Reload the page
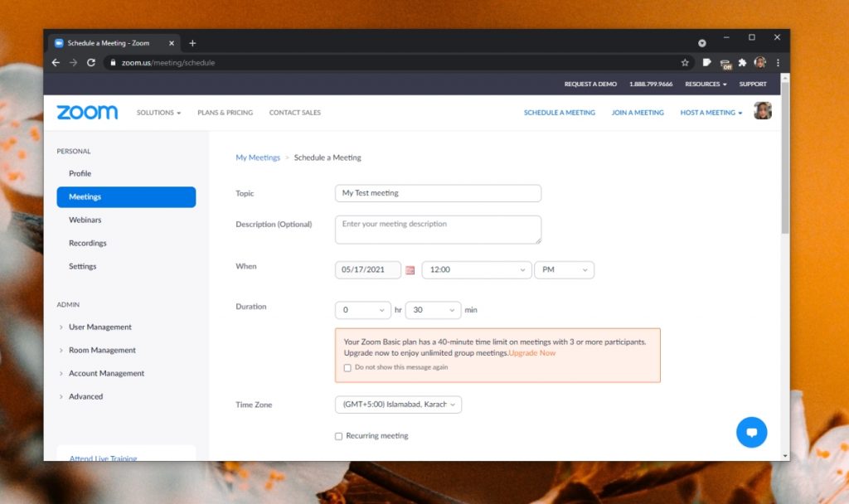 coord(91,62)
